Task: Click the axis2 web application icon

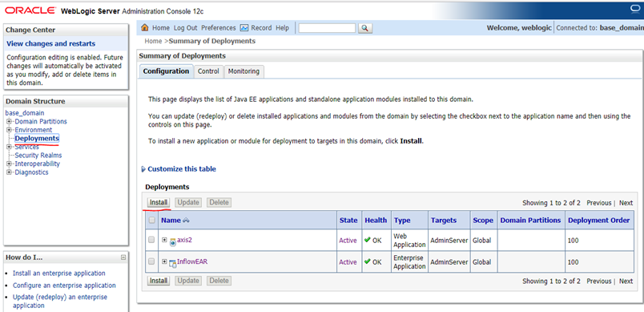Action: click(173, 242)
